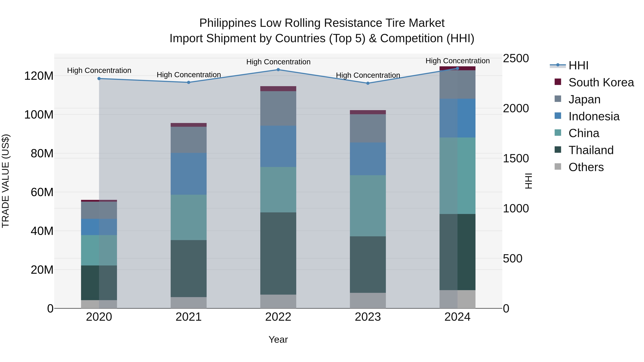This screenshot has width=644, height=362.
Task: Click Others segment of 2021 bar
Action: point(189,302)
